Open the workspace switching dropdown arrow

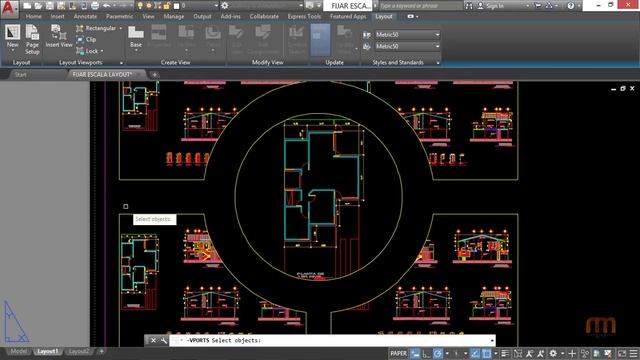(562, 353)
